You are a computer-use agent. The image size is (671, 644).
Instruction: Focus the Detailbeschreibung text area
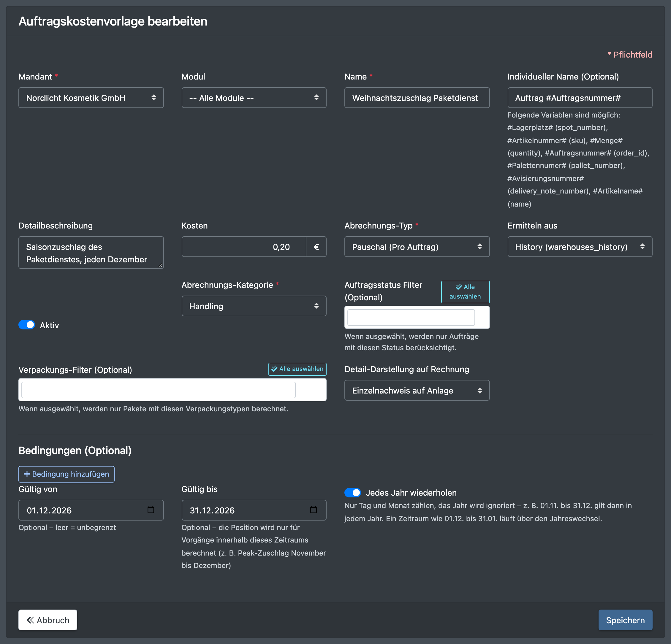pyautogui.click(x=91, y=253)
